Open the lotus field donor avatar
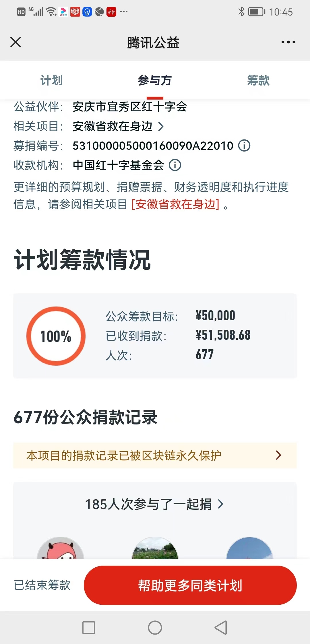This screenshot has width=310, height=644. point(155,549)
